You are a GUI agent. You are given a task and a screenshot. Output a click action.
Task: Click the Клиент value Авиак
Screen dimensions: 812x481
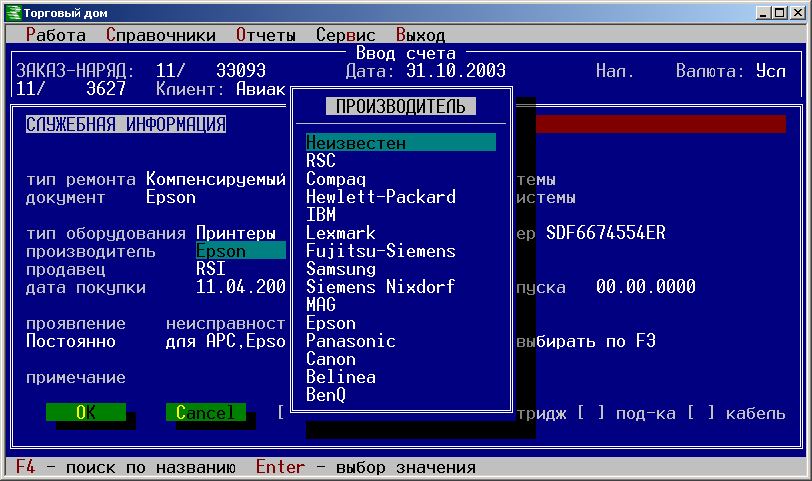(x=261, y=89)
